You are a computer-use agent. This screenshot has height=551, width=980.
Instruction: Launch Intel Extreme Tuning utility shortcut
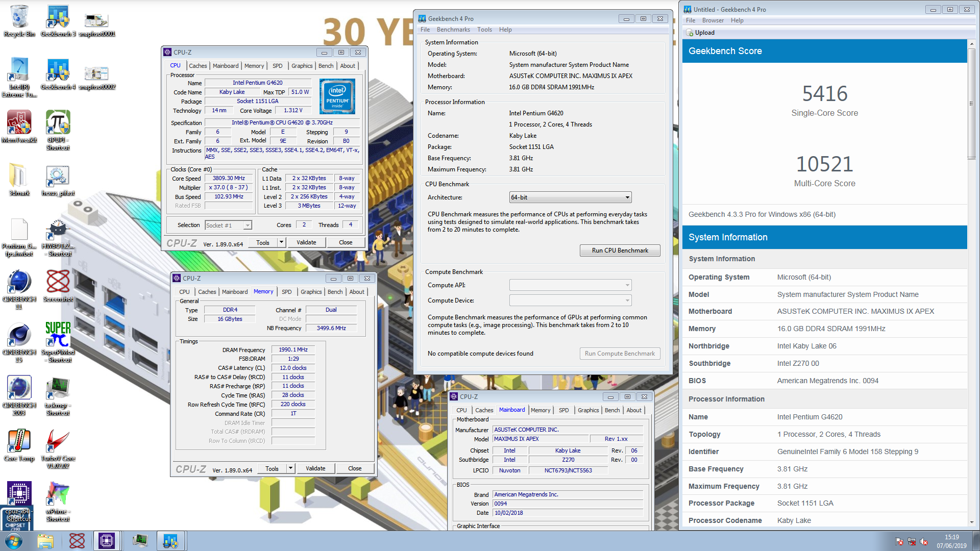19,77
